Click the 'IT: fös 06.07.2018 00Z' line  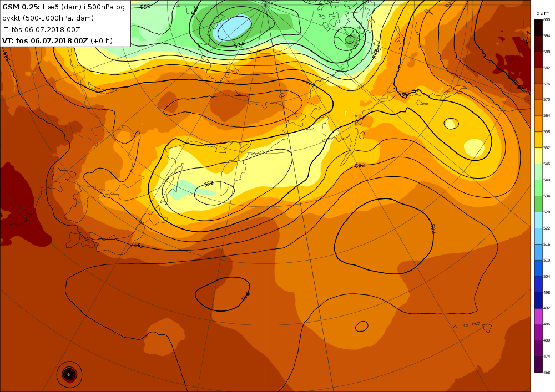click(x=41, y=30)
